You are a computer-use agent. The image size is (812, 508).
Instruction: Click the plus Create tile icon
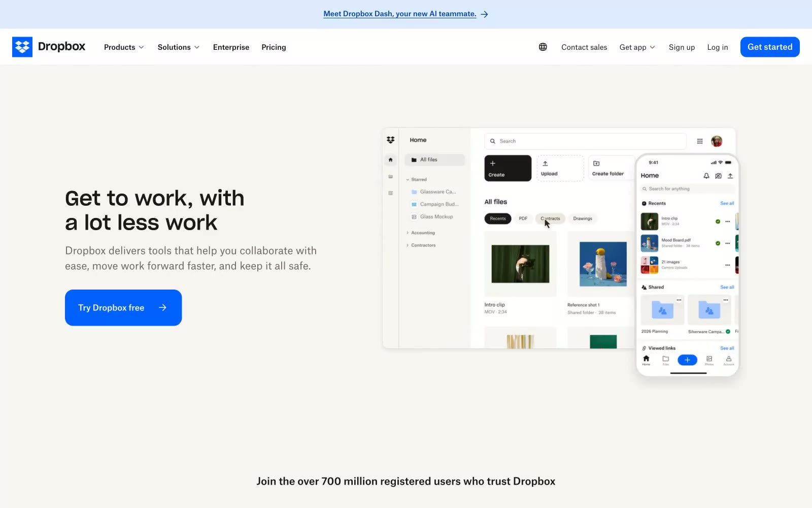(492, 163)
